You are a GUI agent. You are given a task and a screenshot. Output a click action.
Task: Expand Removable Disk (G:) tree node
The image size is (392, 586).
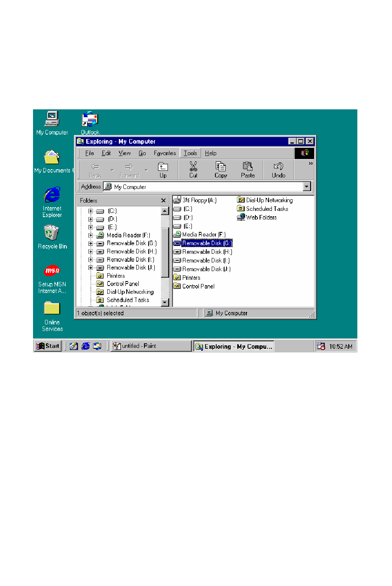coord(90,243)
